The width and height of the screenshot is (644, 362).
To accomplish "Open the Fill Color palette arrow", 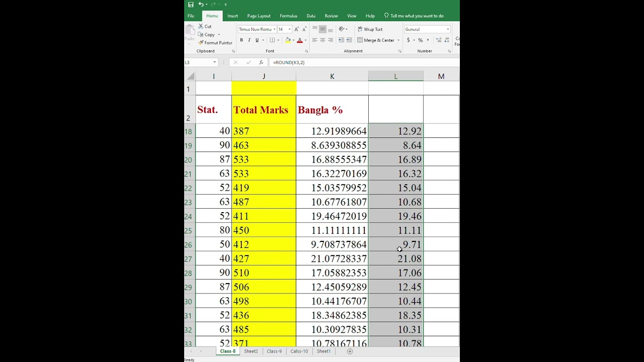I will 293,40.
